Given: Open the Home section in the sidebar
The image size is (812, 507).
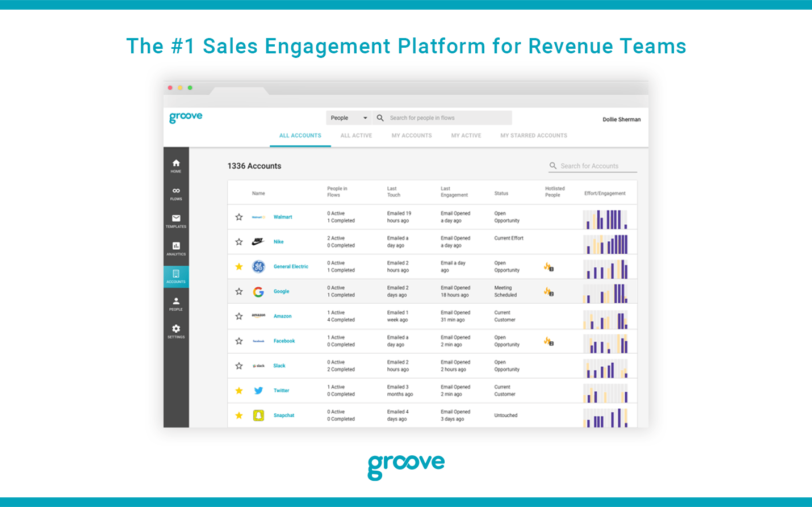Looking at the screenshot, I should (x=176, y=164).
